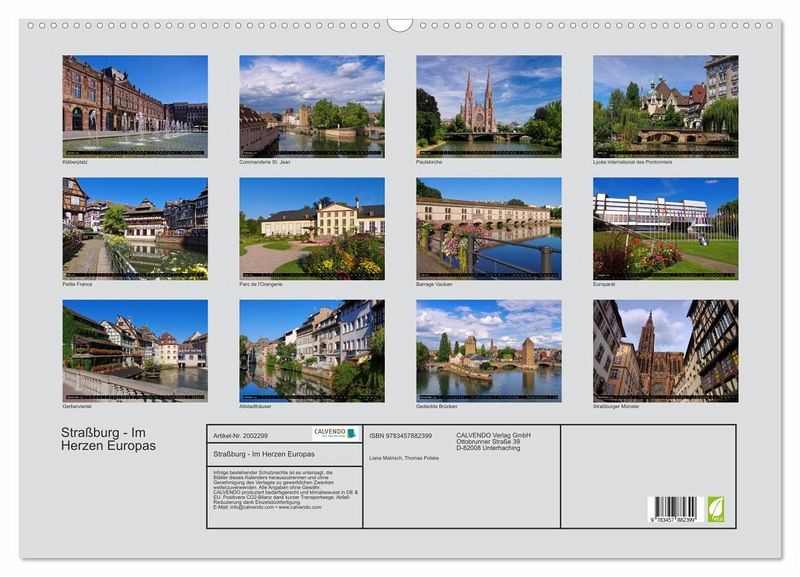The image size is (800, 577).
Task: Click 'D-82008 Unterhaching' address line
Action: click(x=488, y=448)
